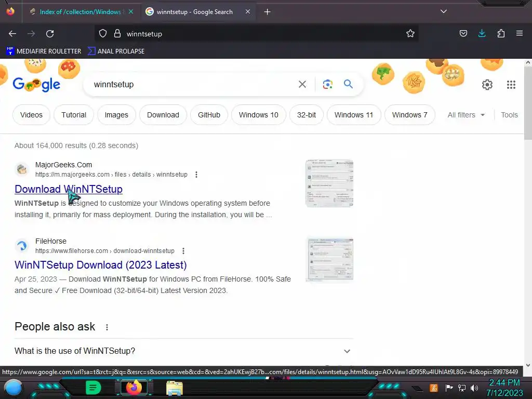This screenshot has width=532, height=399.
Task: Open the second bookmark in the bookmarks bar
Action: click(x=116, y=51)
